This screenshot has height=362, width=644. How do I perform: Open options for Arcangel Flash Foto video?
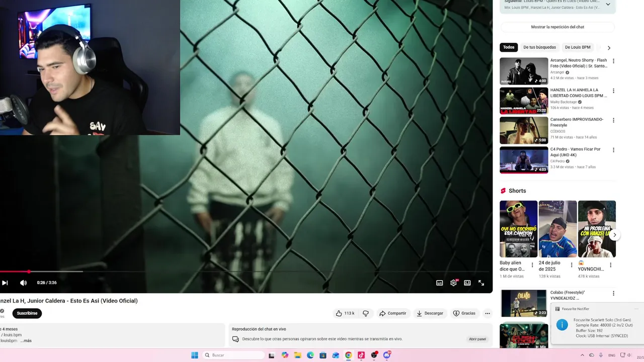[x=613, y=61]
